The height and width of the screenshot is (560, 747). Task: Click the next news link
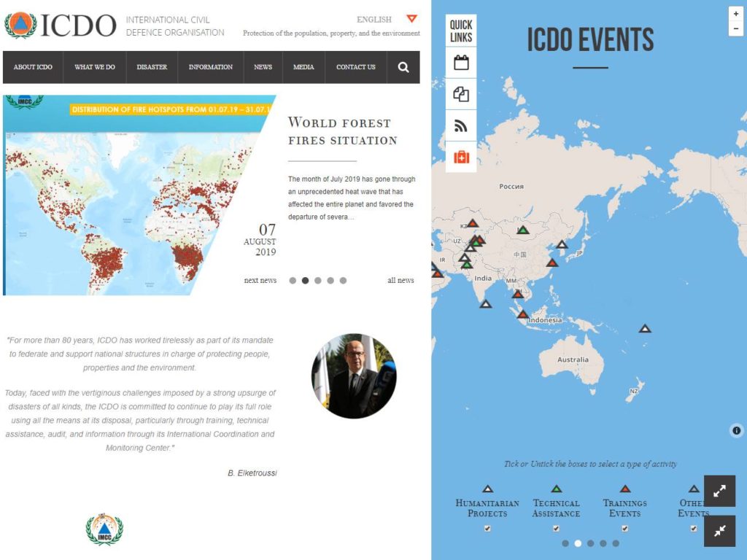coord(260,281)
